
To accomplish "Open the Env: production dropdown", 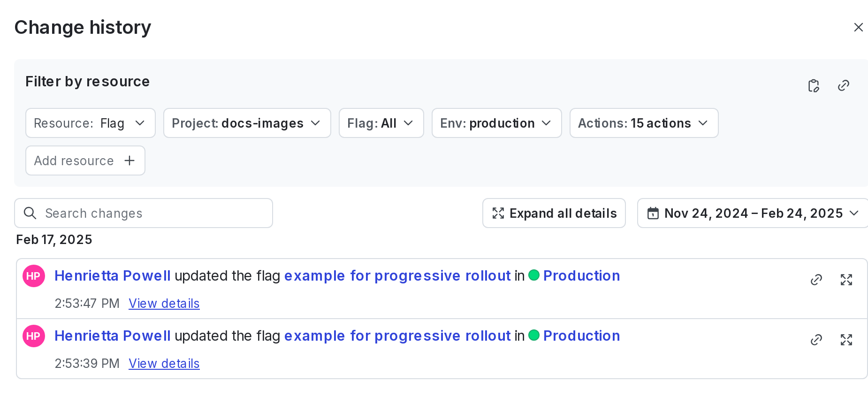I will click(496, 123).
